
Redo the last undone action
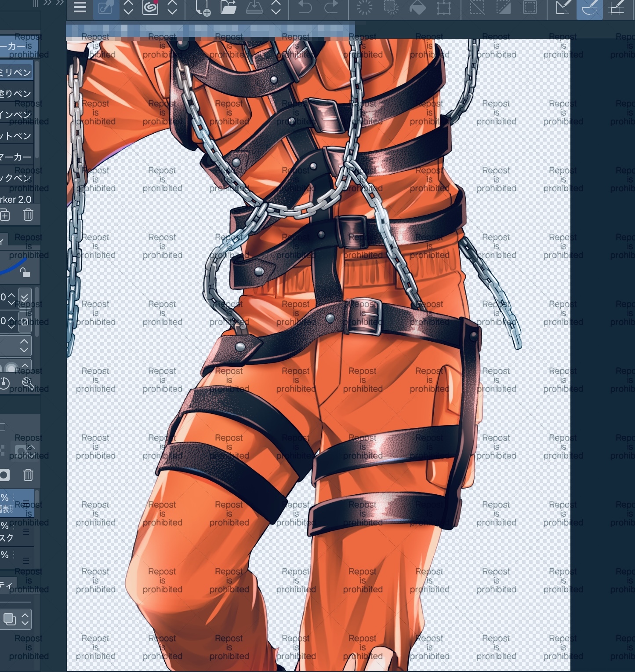click(x=331, y=7)
